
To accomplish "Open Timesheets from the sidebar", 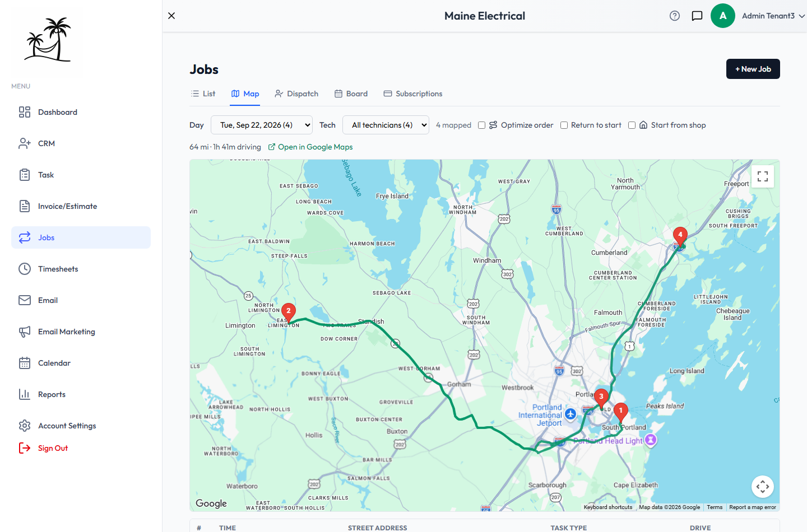I will click(81, 269).
